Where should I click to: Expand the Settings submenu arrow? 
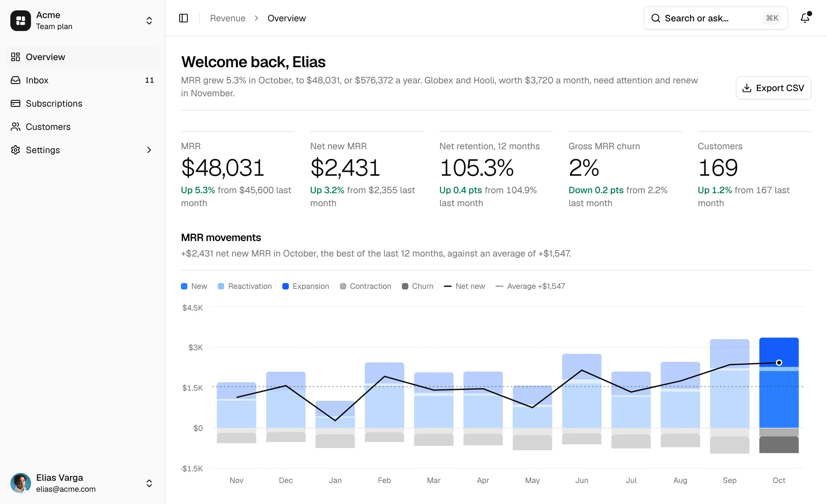tap(149, 150)
